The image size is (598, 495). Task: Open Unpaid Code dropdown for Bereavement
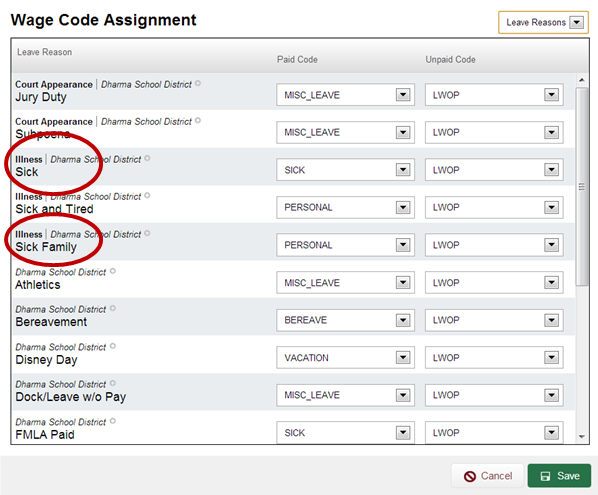[x=494, y=320]
